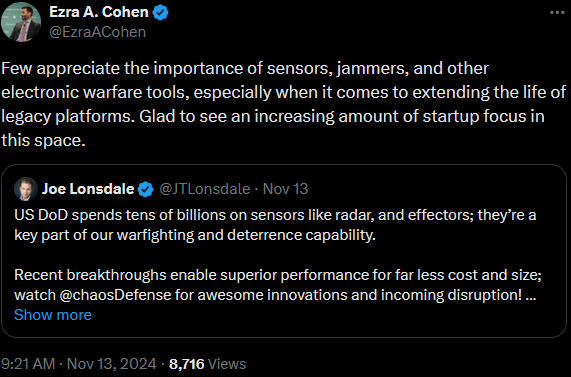Image resolution: width=571 pixels, height=377 pixels.
Task: Open Joe Lonsdale's display name link
Action: point(88,189)
